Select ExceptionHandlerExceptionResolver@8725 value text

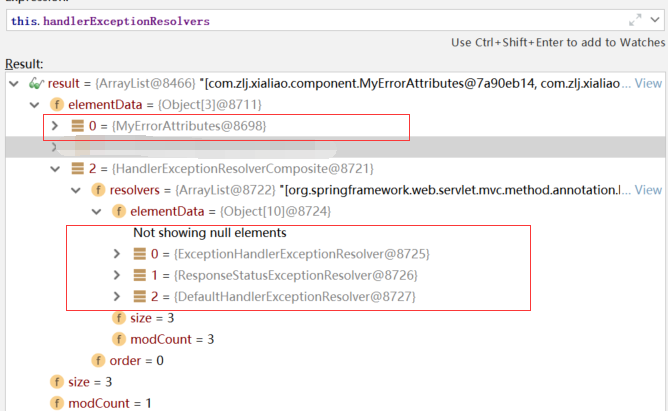(302, 254)
